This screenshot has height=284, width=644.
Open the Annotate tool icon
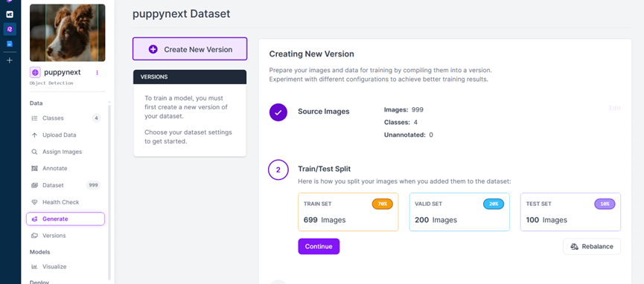click(x=34, y=169)
